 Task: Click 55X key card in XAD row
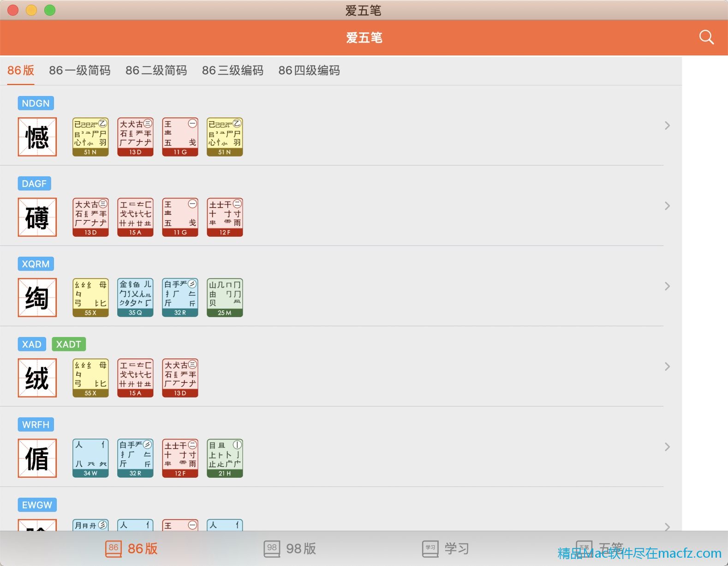[90, 378]
